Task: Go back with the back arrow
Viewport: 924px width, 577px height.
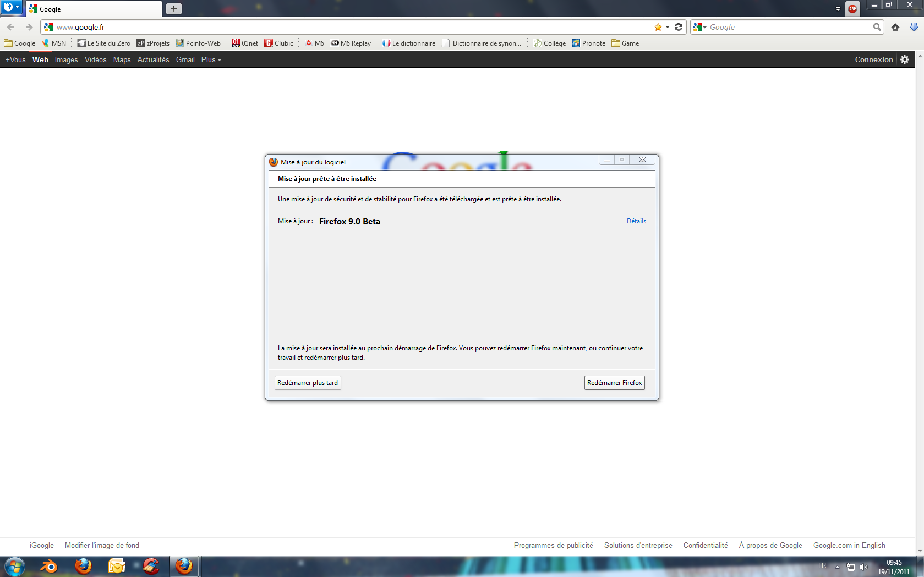Action: 10,27
